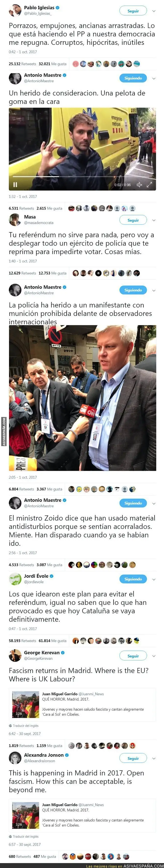Open @AntonioMaestre handle link on video tweet
164x868 pixels.
[39, 81]
